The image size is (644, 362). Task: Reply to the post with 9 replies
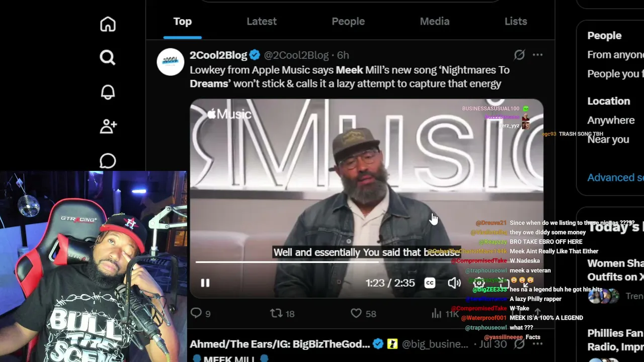[x=201, y=313]
